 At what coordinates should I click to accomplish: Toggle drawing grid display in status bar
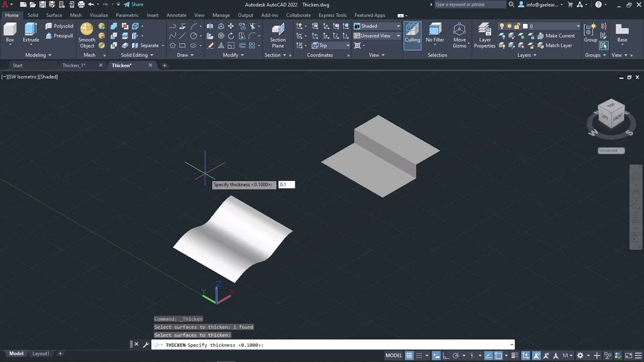tap(409, 355)
